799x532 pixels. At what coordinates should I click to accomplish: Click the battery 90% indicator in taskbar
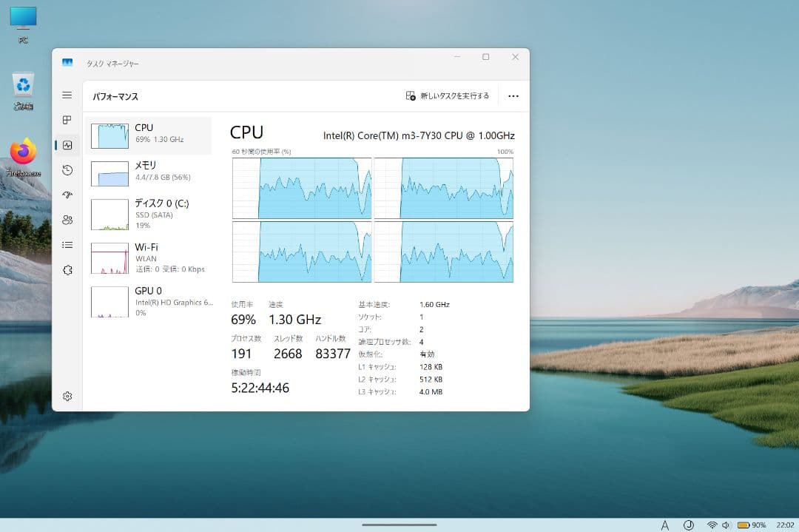tap(751, 525)
